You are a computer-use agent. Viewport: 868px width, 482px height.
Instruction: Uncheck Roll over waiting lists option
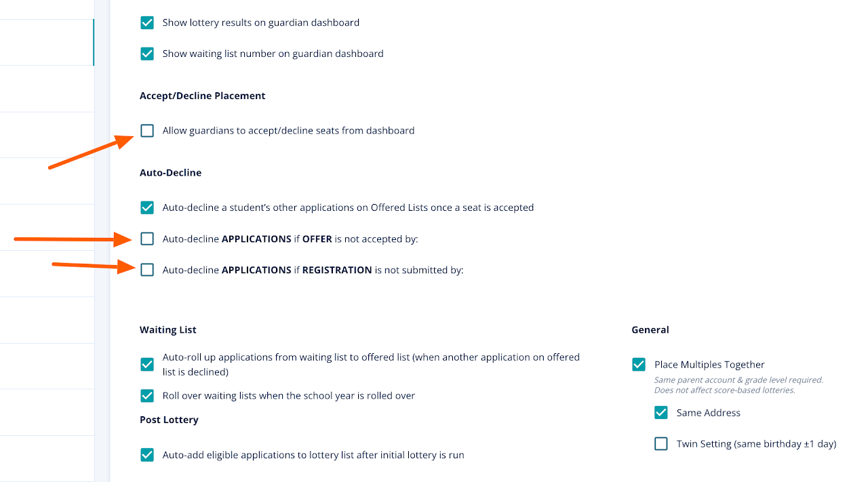(x=147, y=396)
